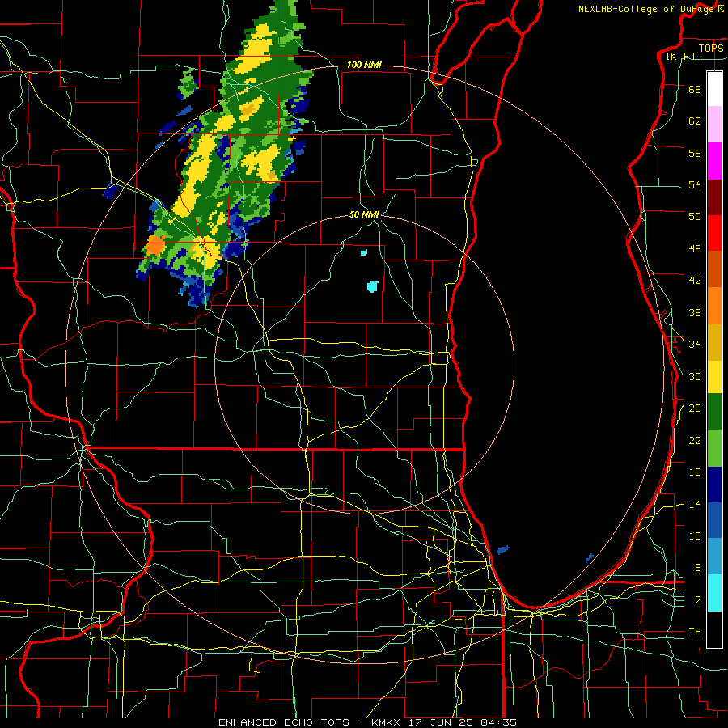Screen dimensions: 728x728
Task: Click the gold legend swatch at 34-38
Action: [x=714, y=342]
